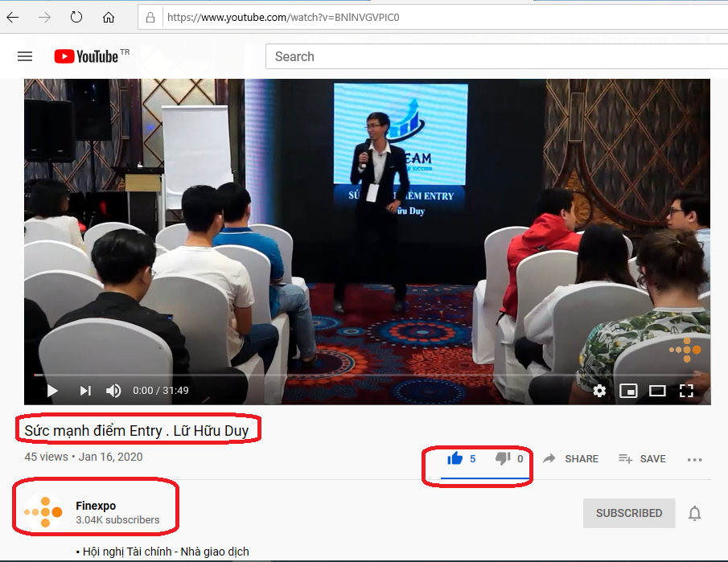Click the '3.04K subscribers' text
This screenshot has width=728, height=562.
click(x=117, y=520)
